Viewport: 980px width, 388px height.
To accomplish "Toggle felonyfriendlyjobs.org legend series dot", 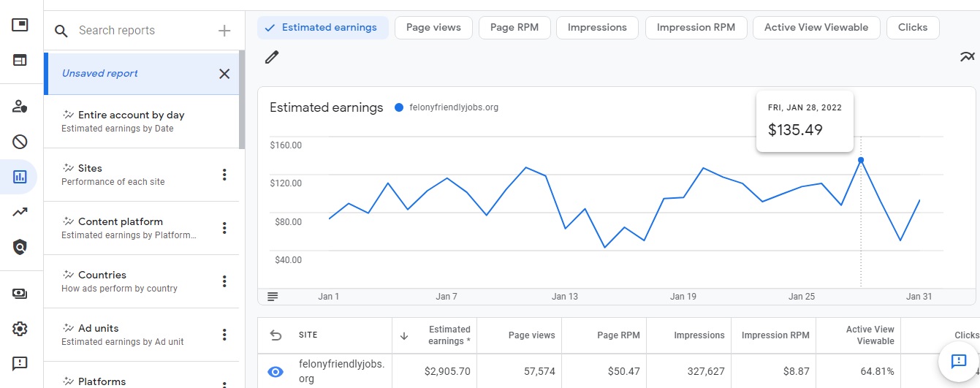I will click(x=398, y=107).
